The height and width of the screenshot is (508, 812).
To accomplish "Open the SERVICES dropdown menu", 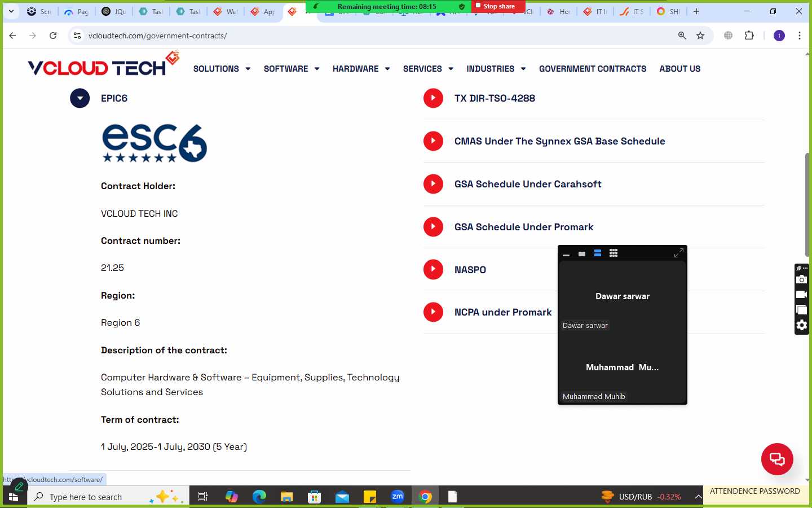I will click(428, 69).
